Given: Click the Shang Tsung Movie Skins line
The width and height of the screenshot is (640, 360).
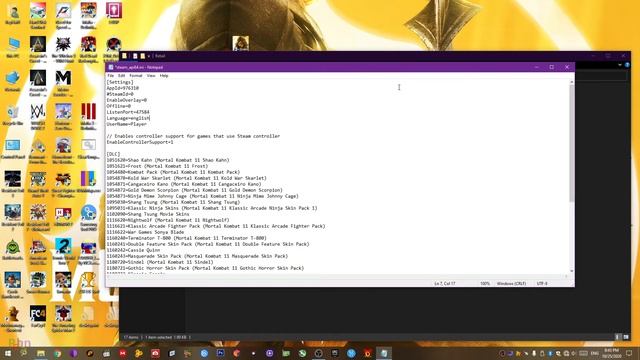Looking at the screenshot, I should (148, 214).
